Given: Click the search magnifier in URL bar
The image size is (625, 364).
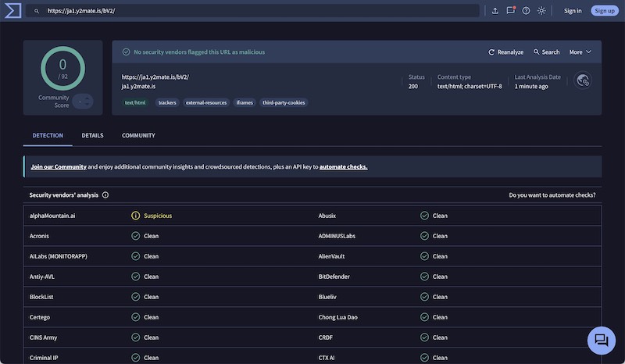Looking at the screenshot, I should (x=37, y=11).
